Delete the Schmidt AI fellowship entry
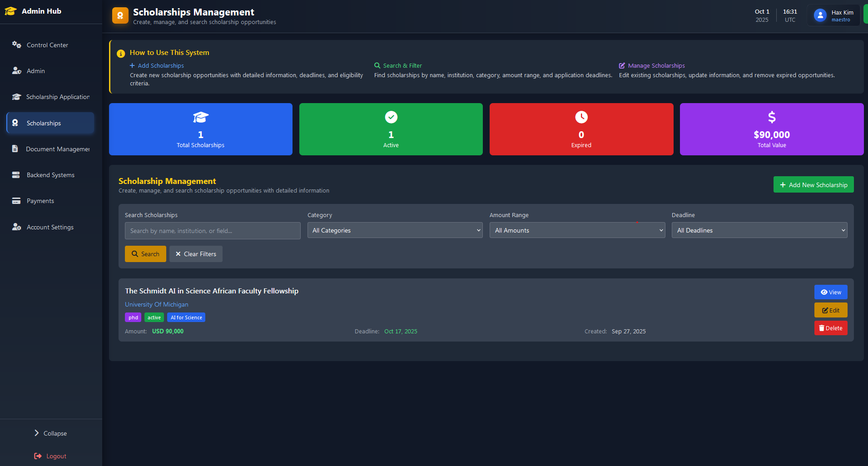The height and width of the screenshot is (466, 868). (x=830, y=328)
